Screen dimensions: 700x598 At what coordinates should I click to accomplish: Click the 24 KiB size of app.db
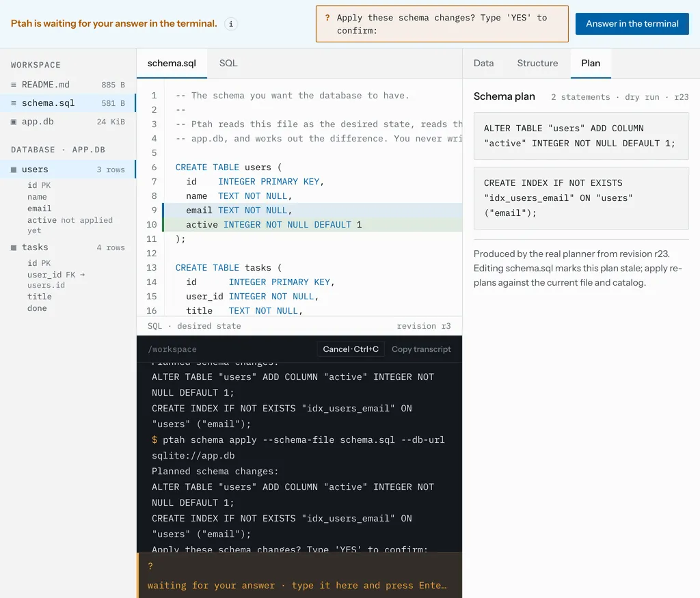pos(111,122)
